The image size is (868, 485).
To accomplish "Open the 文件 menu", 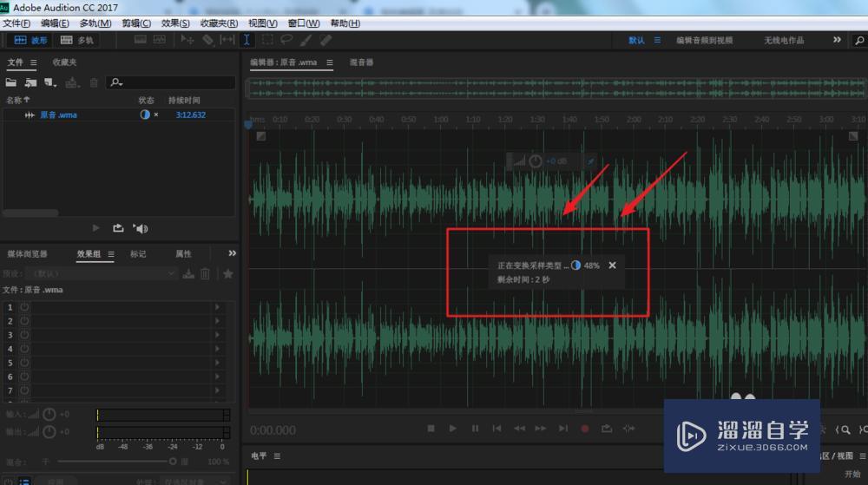I will [16, 23].
